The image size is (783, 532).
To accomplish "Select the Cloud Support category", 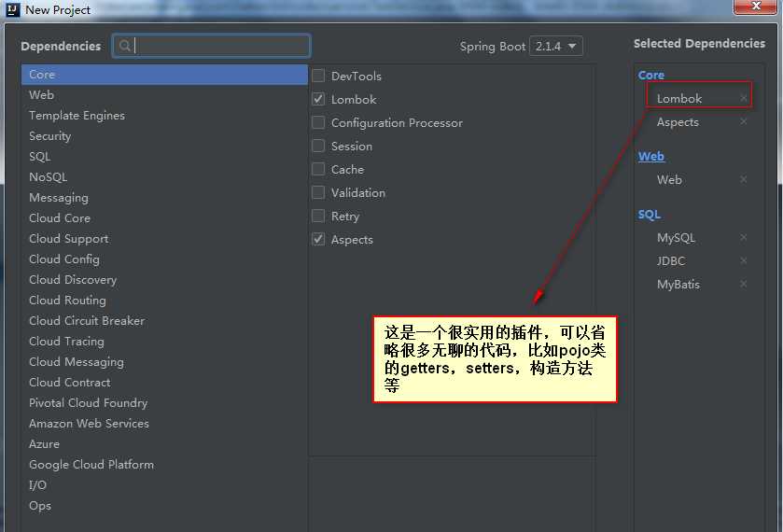I will pos(164,238).
